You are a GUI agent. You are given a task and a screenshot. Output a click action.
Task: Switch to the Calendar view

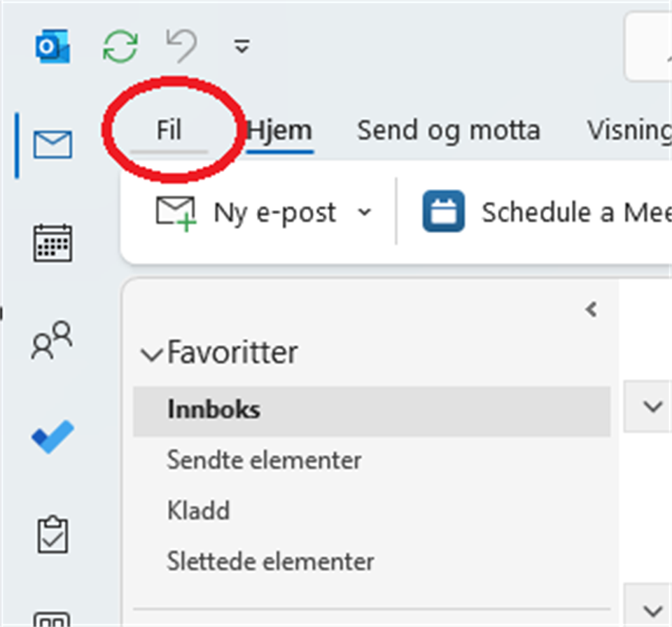click(52, 243)
